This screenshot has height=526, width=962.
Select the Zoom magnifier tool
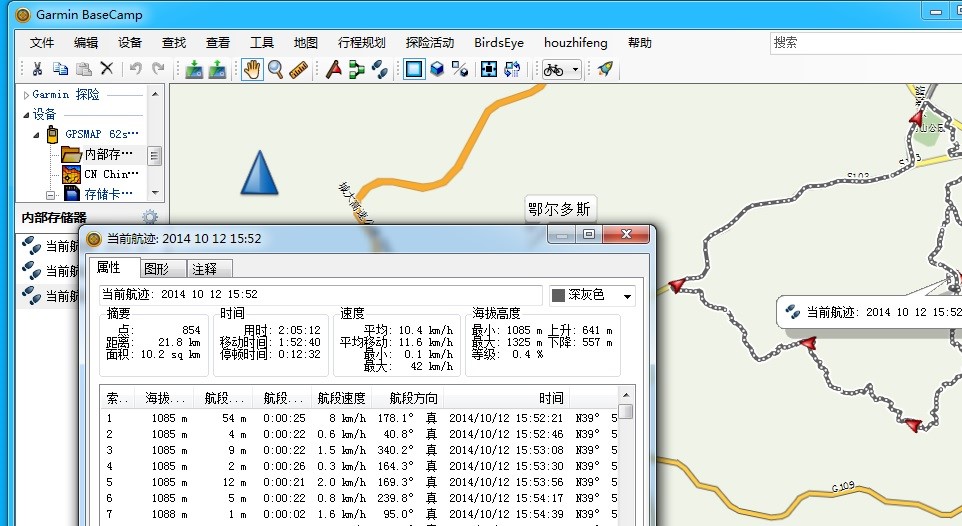tap(275, 69)
